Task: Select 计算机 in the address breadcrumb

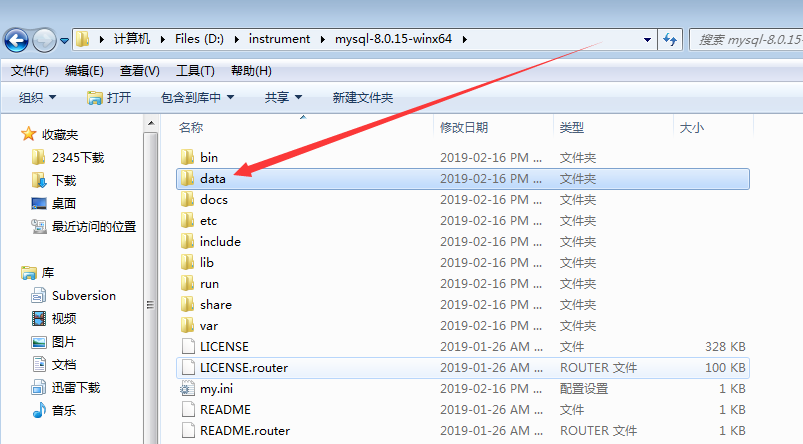Action: (132, 39)
